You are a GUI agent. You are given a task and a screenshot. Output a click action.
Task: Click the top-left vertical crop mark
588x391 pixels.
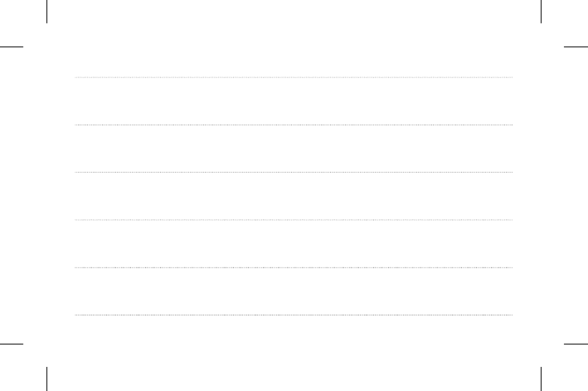(48, 11)
